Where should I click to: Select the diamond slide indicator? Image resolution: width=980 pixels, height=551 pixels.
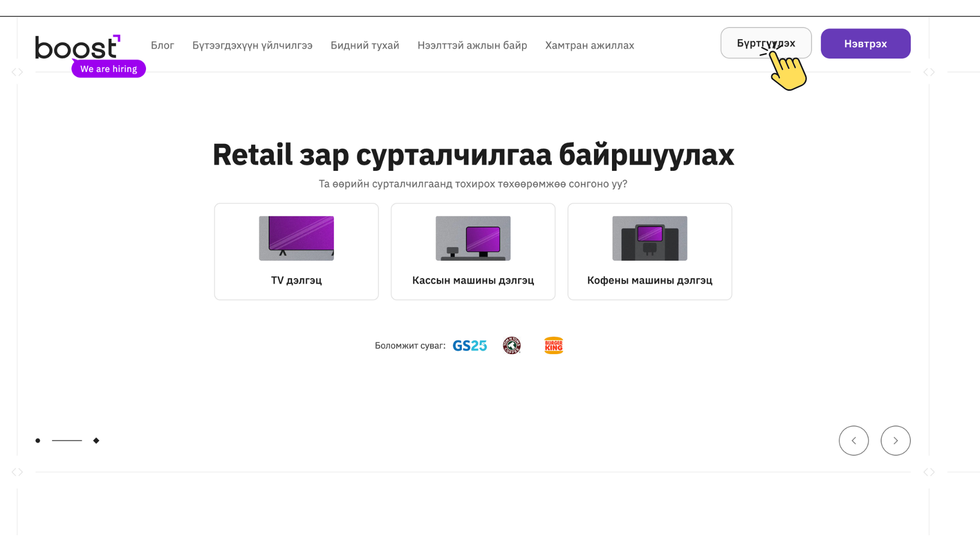[x=96, y=441]
